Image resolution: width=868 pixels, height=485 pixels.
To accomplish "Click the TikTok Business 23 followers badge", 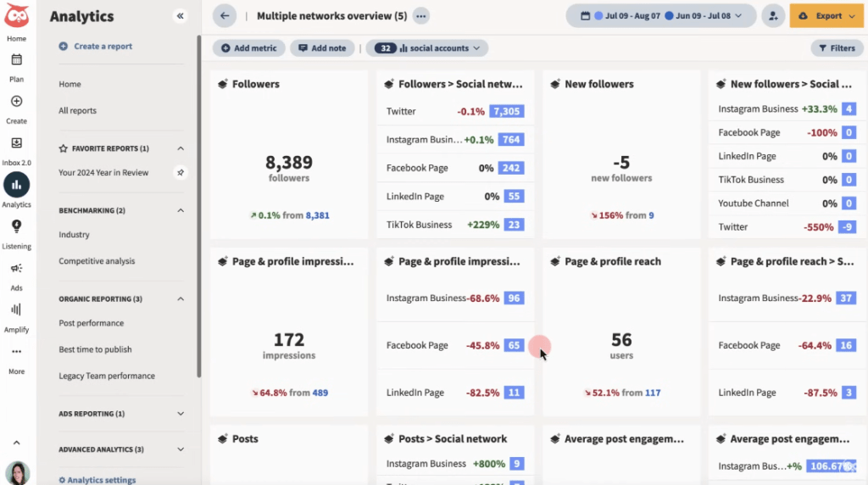I will 514,225.
